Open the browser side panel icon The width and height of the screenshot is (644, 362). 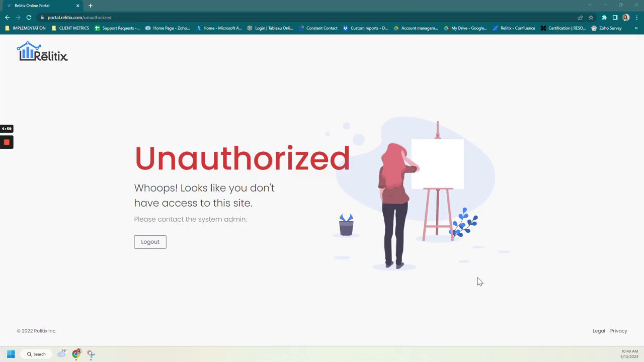pyautogui.click(x=615, y=18)
